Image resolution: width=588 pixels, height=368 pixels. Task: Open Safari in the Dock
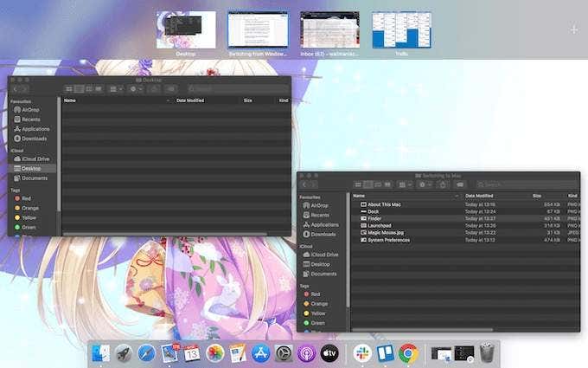(x=147, y=353)
